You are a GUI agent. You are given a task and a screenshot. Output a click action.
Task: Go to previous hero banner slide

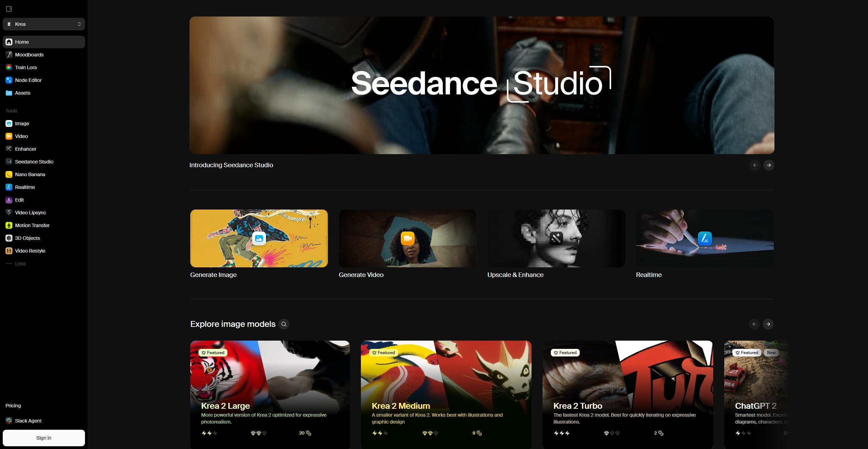tap(755, 165)
